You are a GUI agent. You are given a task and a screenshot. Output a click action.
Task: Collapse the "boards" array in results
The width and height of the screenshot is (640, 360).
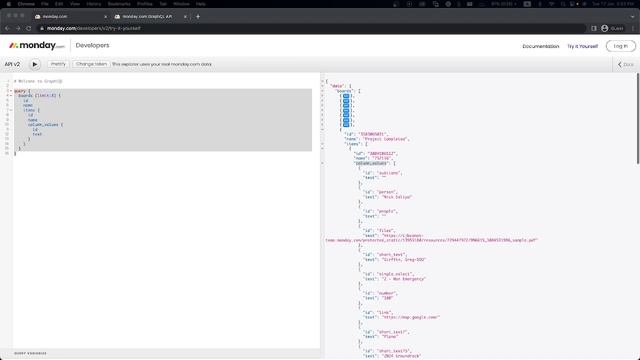pos(322,91)
